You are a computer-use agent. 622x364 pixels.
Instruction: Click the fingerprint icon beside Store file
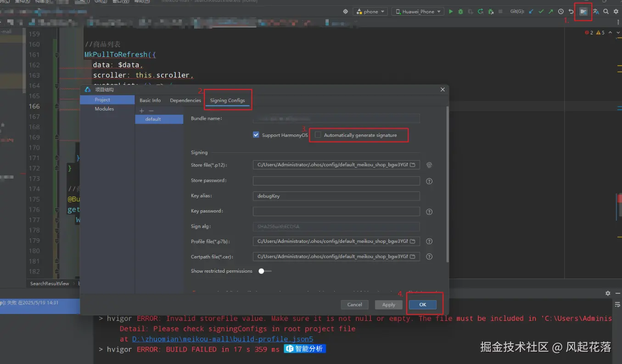429,165
